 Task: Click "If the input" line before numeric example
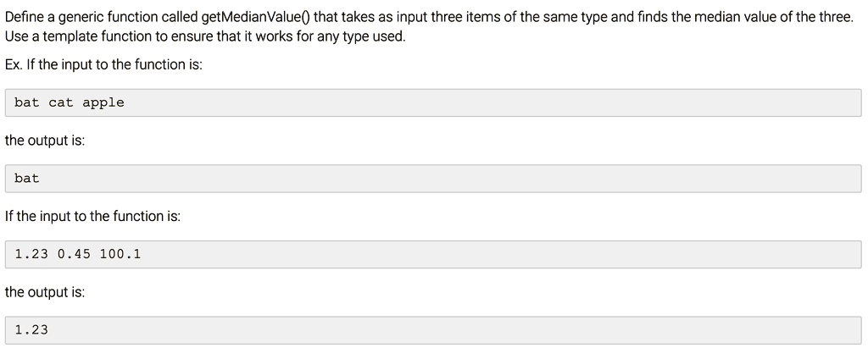click(x=92, y=217)
